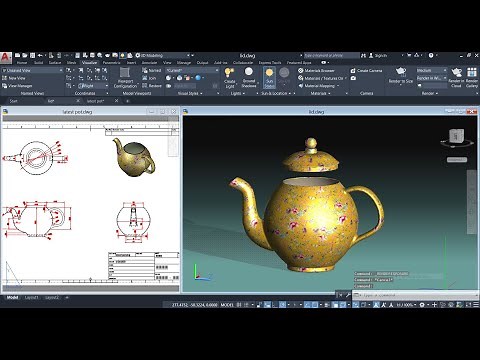The width and height of the screenshot is (480, 360).
Task: Select the Mesh ribbon tab
Action: 72,63
